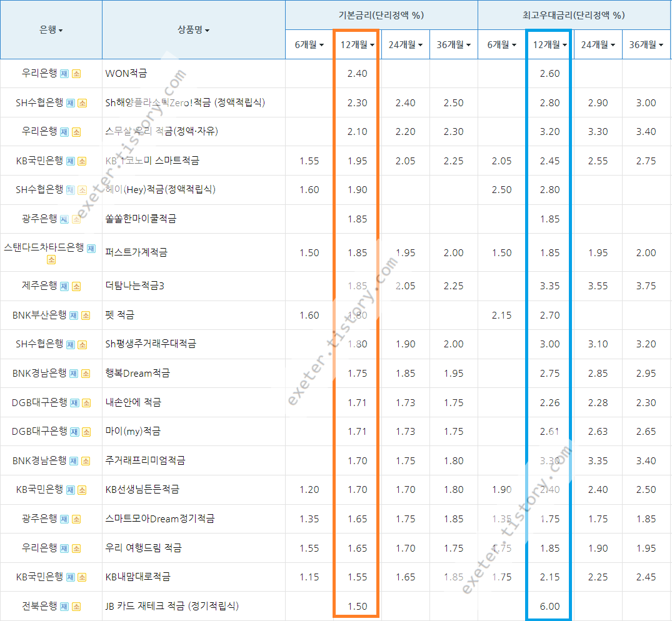Open the 쏠쏠한마이쿨적금 product
Image resolution: width=672 pixels, height=621 pixels.
pyautogui.click(x=141, y=219)
